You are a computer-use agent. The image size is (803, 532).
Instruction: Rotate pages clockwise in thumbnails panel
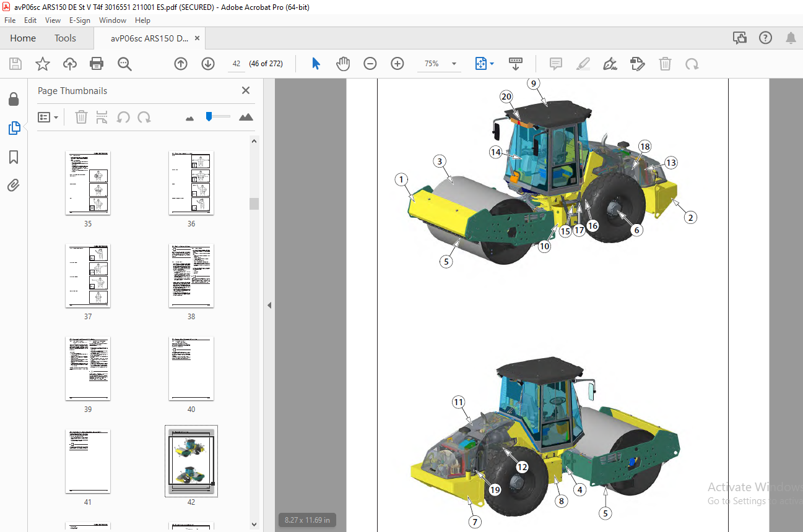(144, 117)
